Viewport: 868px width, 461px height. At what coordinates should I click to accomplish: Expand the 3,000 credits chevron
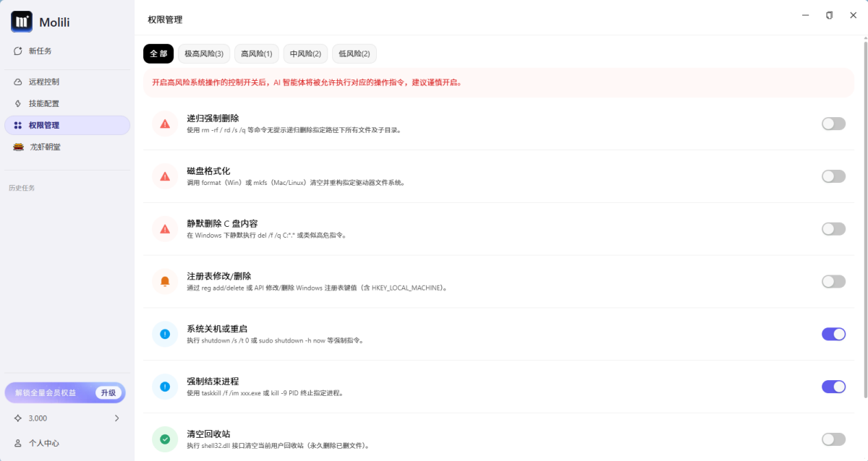pos(117,418)
